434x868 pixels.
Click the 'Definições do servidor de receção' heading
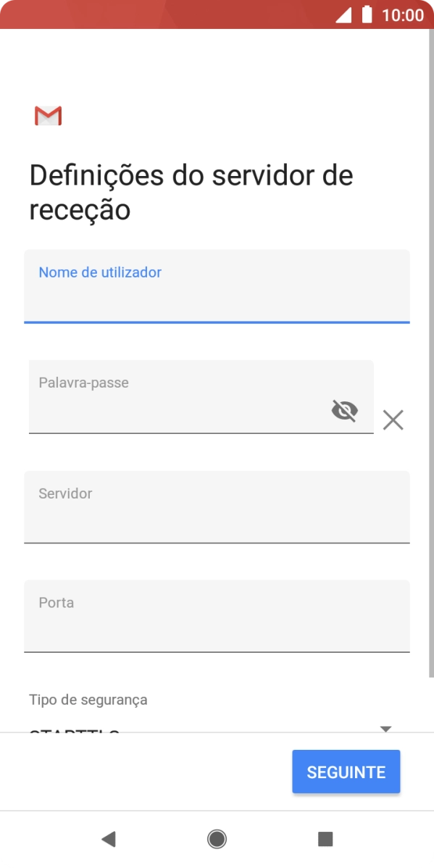(x=191, y=191)
